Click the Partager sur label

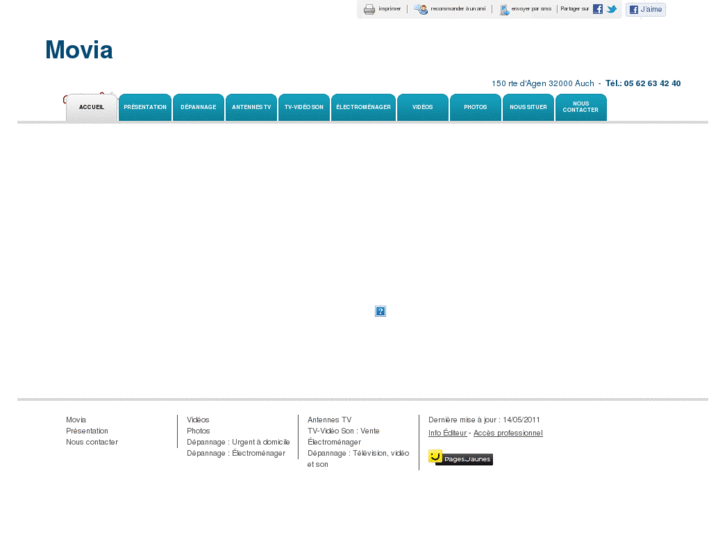pyautogui.click(x=574, y=9)
